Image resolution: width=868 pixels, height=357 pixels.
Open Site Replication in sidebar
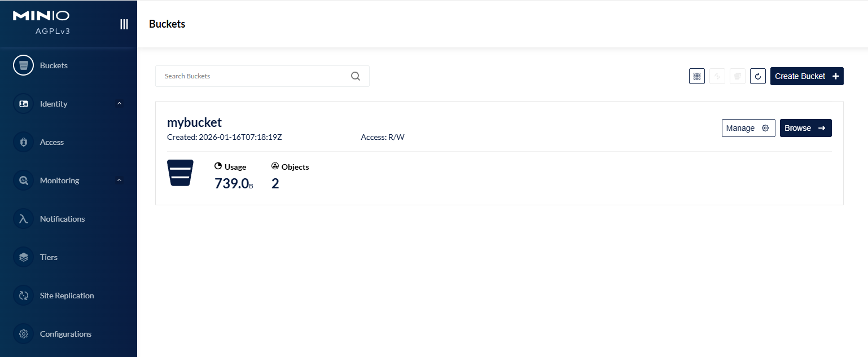68,296
